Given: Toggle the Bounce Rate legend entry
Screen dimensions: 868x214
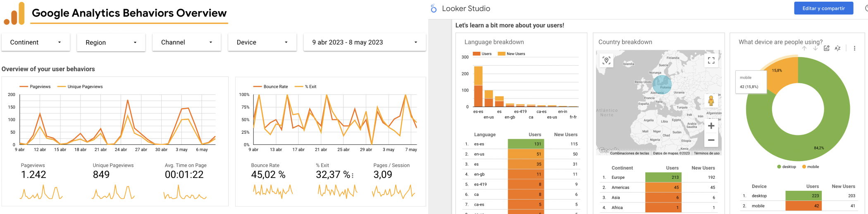Looking at the screenshot, I should 270,87.
